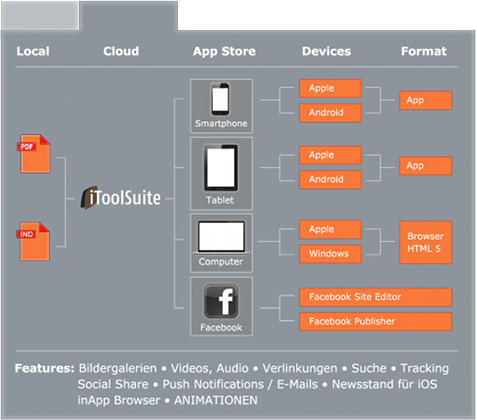
Task: Click the dark gray active tab
Action: coord(128,16)
